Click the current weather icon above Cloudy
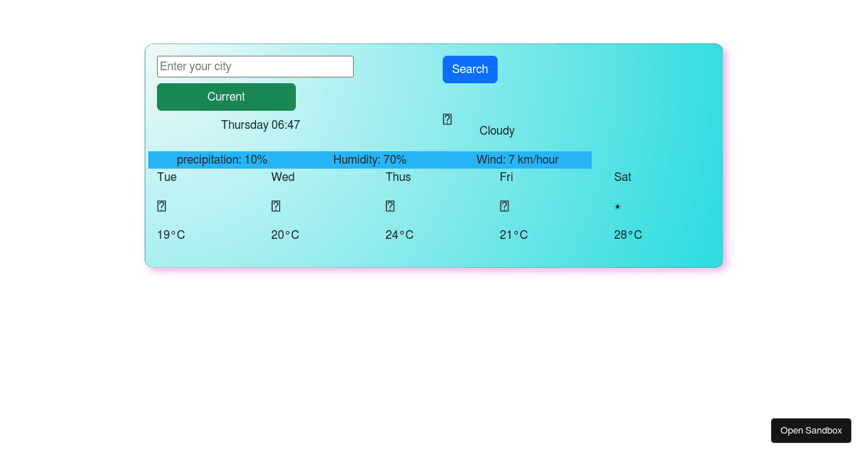Screen dimensions: 868x456 [446, 119]
